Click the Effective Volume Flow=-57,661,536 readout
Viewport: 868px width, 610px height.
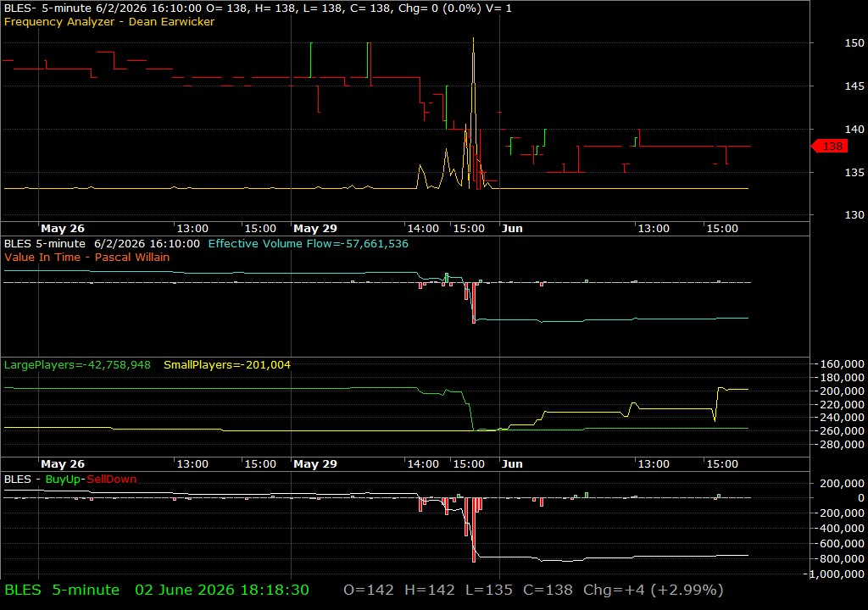tap(309, 243)
